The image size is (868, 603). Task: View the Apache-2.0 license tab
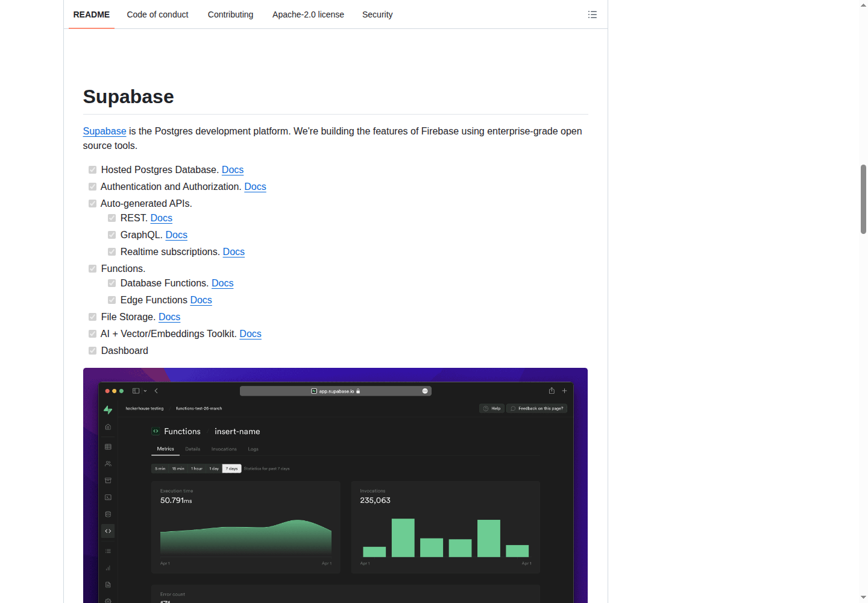tap(308, 14)
